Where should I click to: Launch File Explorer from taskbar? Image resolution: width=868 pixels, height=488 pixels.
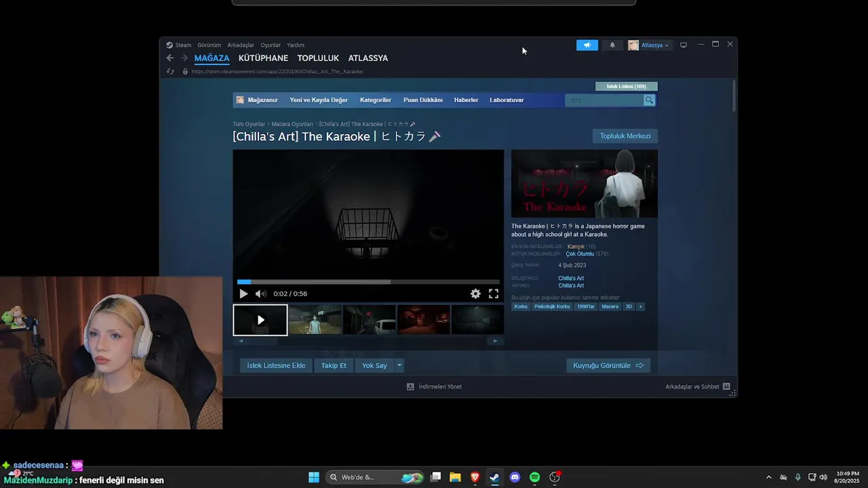tap(455, 477)
